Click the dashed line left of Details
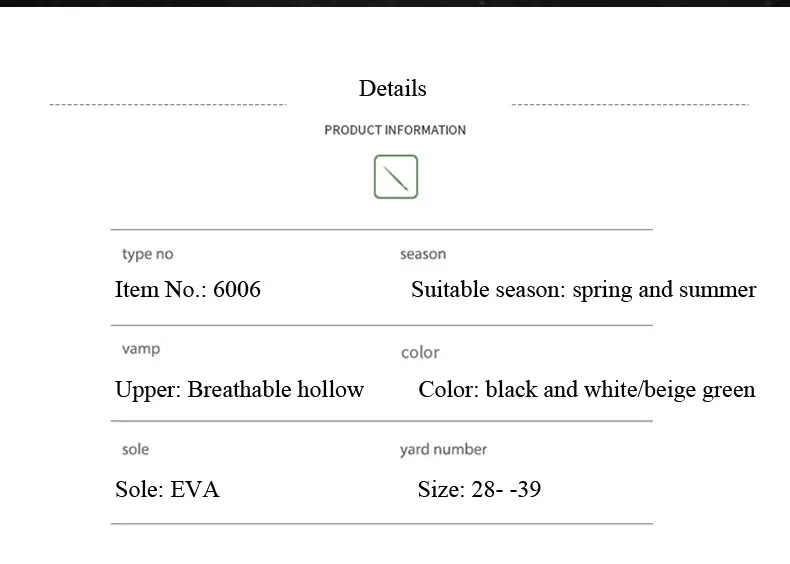 pyautogui.click(x=168, y=104)
